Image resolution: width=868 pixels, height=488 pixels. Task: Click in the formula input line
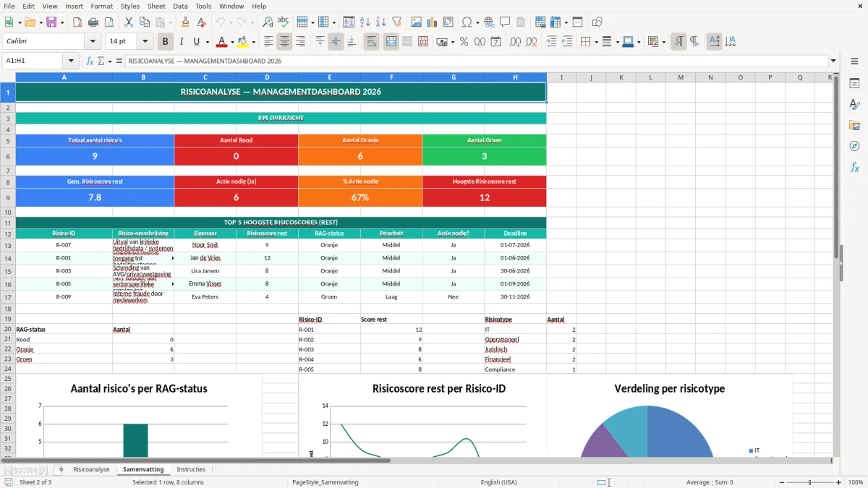[x=476, y=61]
